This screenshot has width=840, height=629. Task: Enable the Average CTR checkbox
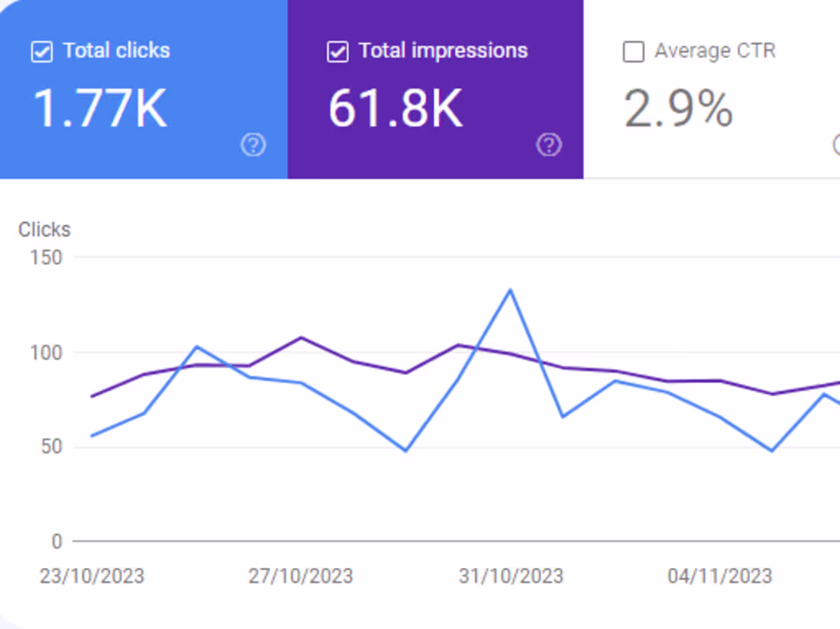coord(633,51)
